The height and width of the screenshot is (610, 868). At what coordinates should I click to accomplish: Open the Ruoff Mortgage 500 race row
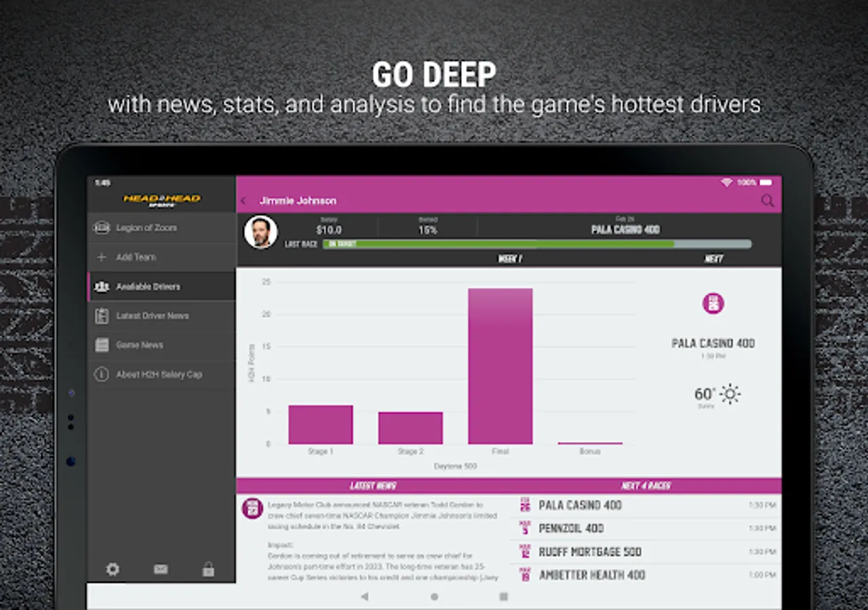646,552
